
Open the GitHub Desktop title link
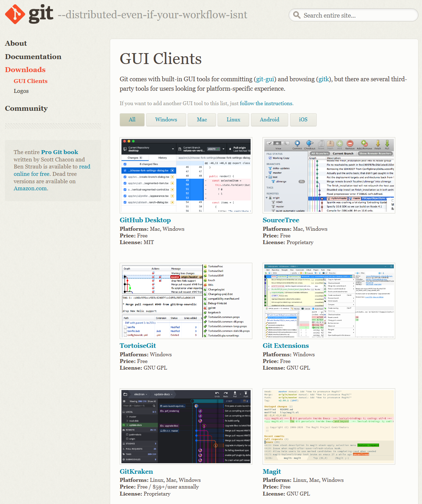[x=145, y=220]
